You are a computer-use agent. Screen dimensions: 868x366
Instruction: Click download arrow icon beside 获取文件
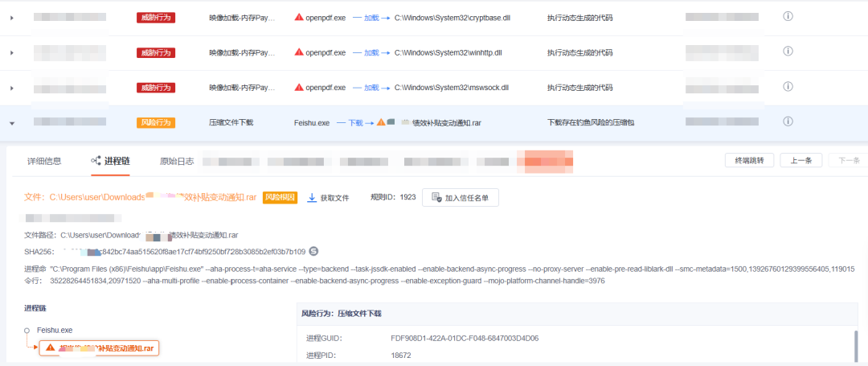[312, 198]
